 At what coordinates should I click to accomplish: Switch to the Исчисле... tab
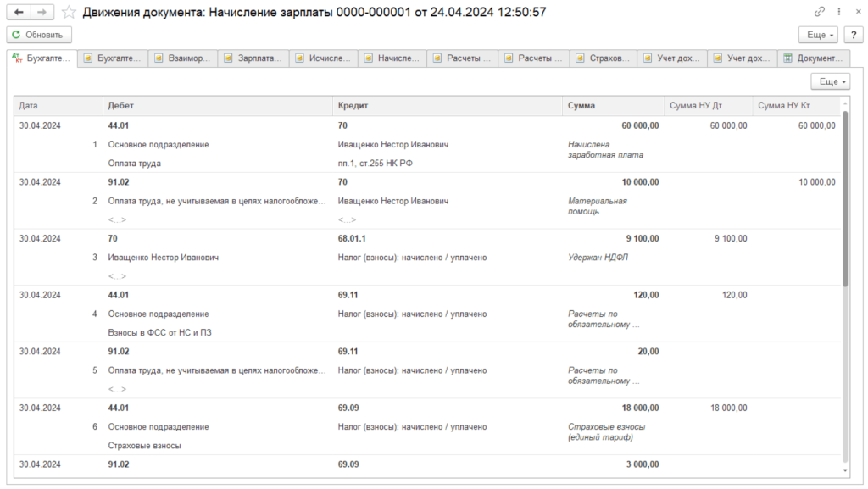324,58
